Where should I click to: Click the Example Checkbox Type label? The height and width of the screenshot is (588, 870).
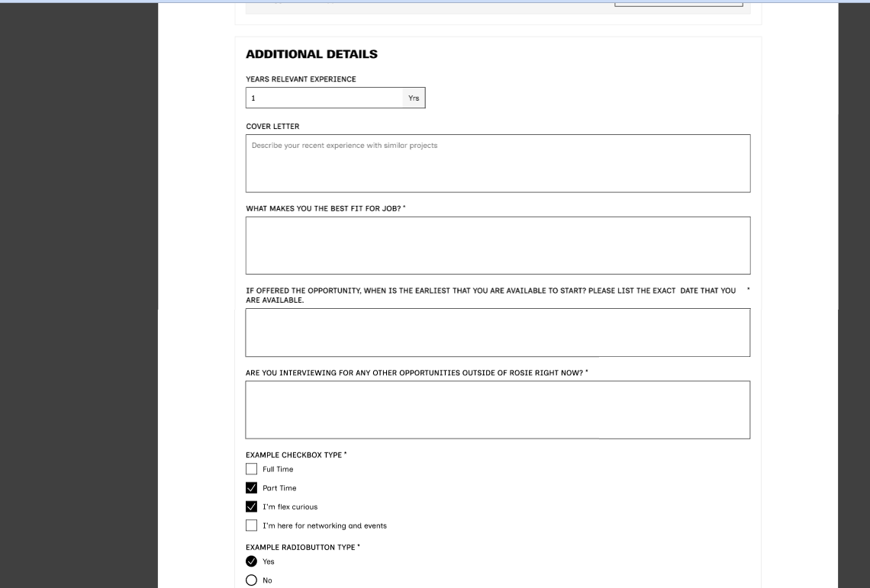pyautogui.click(x=294, y=455)
